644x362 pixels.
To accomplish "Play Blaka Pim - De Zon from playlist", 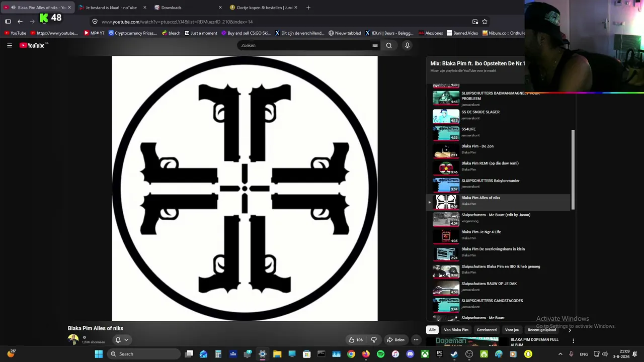I will 499,149.
